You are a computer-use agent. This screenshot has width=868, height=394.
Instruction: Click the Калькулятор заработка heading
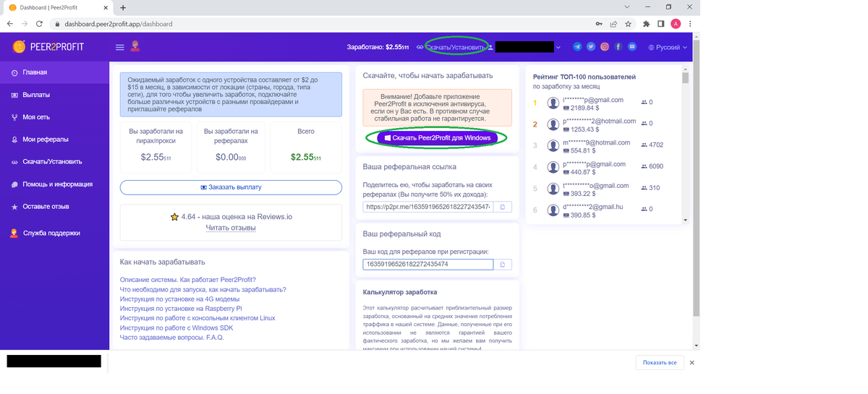[x=400, y=292]
